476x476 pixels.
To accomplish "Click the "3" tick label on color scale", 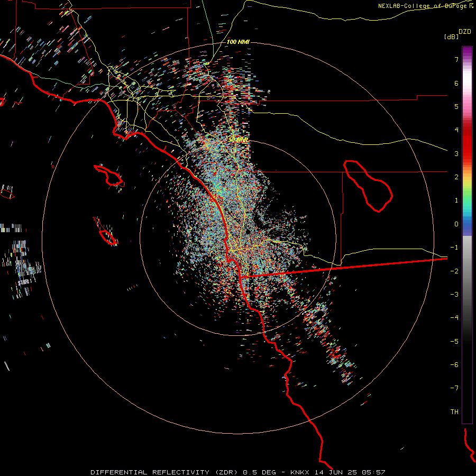I will pyautogui.click(x=456, y=153).
